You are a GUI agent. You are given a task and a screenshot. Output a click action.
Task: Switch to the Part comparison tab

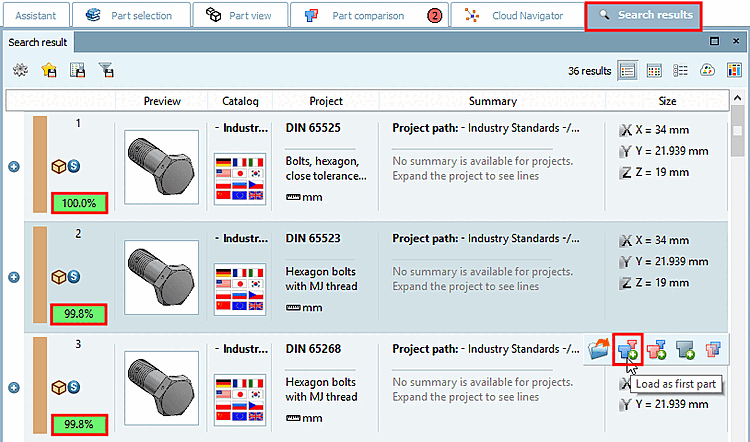(368, 15)
